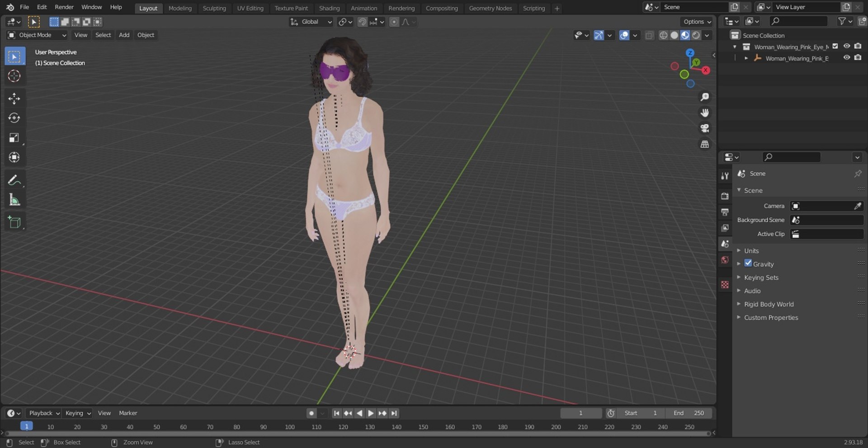
Task: Activate the Select Box tool
Action: 14,57
